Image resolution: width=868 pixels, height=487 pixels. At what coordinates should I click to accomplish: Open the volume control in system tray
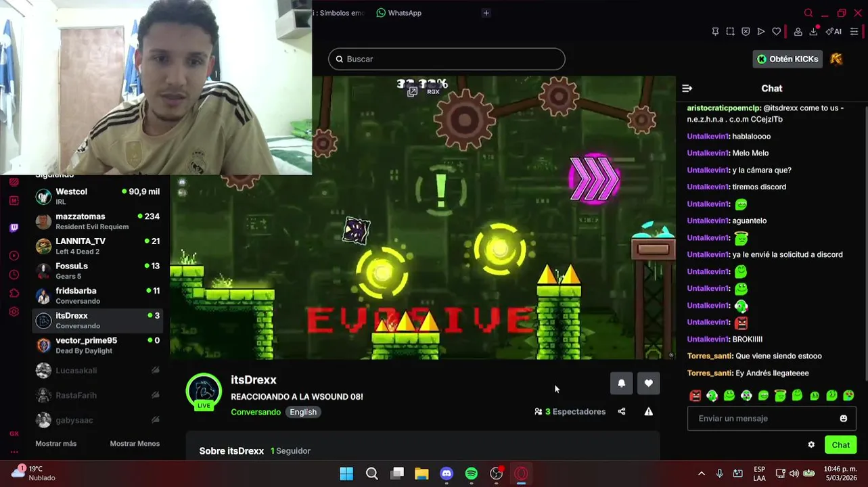794,473
